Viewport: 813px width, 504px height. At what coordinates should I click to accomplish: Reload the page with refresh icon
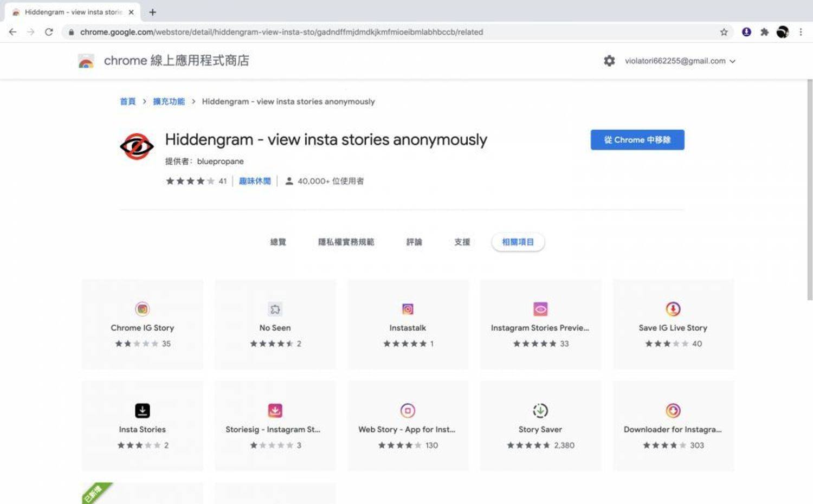[x=49, y=32]
